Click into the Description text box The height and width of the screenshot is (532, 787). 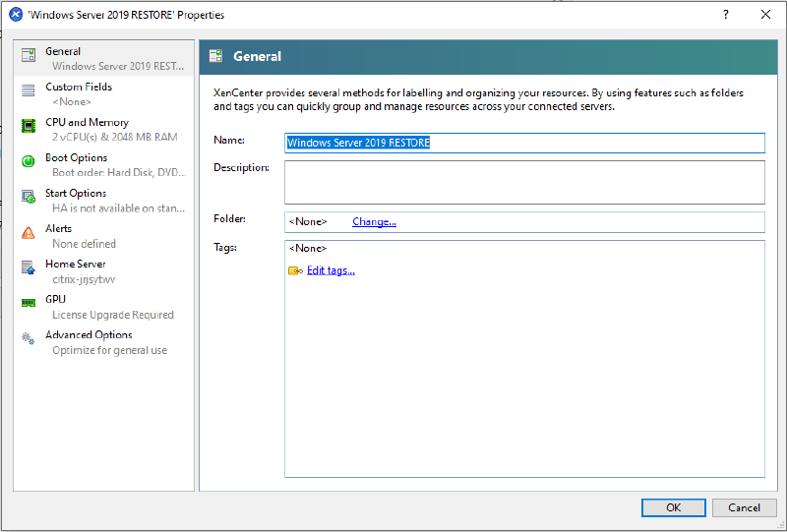click(524, 182)
